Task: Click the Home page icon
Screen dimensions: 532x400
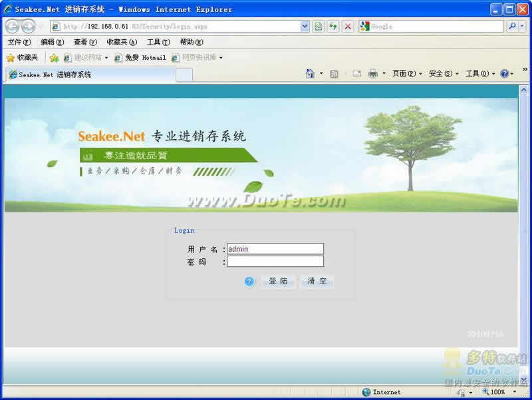Action: [x=310, y=73]
